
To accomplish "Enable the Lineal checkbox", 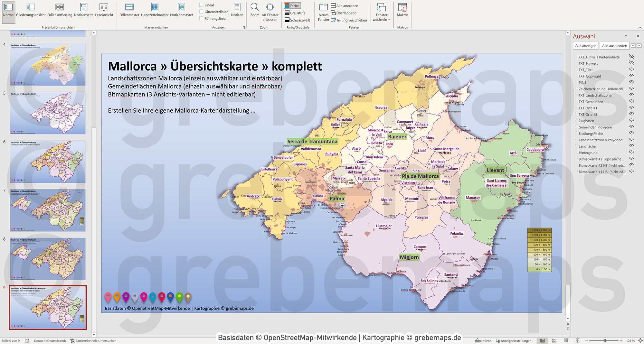I will point(202,5).
